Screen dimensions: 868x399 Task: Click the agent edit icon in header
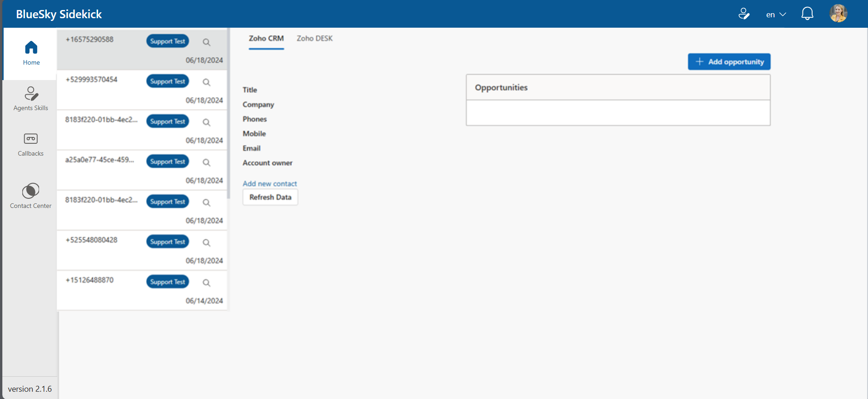[744, 14]
